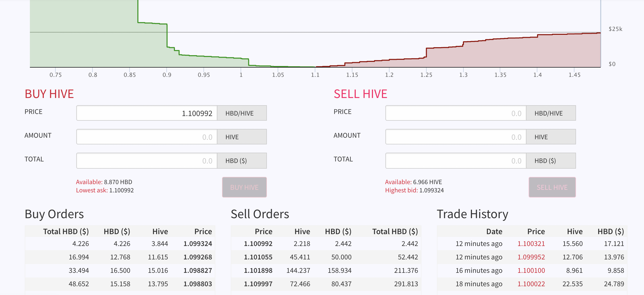
Task: Click the Sell Hive total field
Action: point(456,161)
